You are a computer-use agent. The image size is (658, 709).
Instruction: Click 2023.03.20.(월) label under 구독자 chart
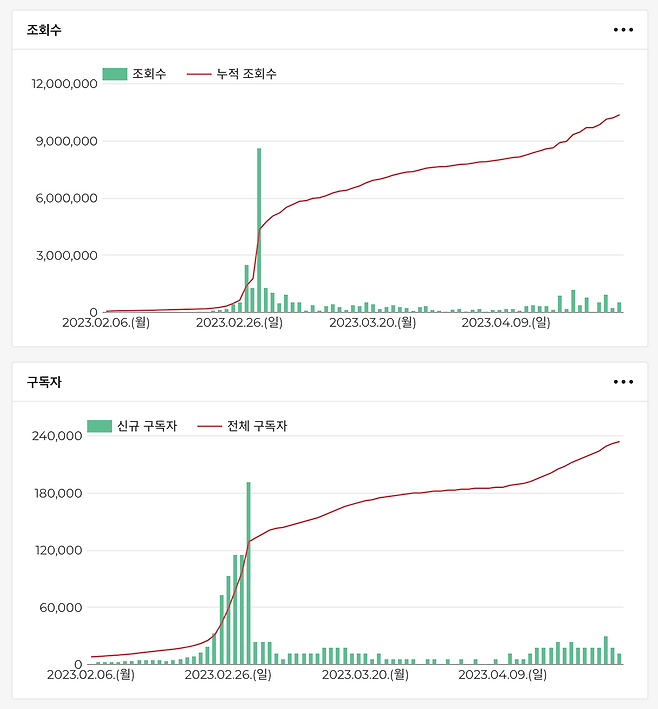pyautogui.click(x=363, y=675)
